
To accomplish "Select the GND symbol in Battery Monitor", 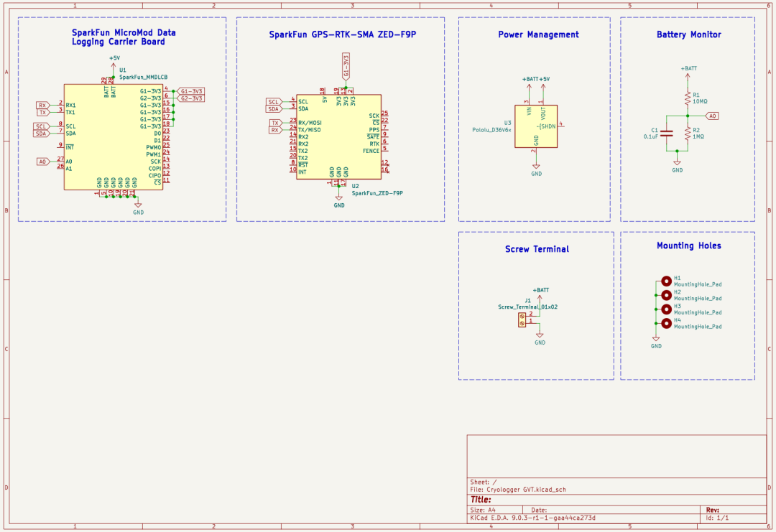I will pyautogui.click(x=677, y=166).
